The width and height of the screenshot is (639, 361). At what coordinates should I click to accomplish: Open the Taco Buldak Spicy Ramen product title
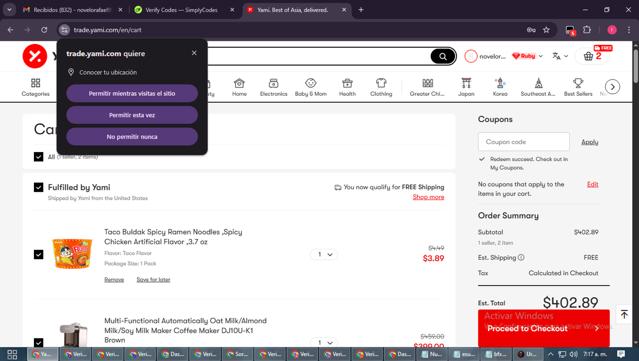tap(173, 237)
